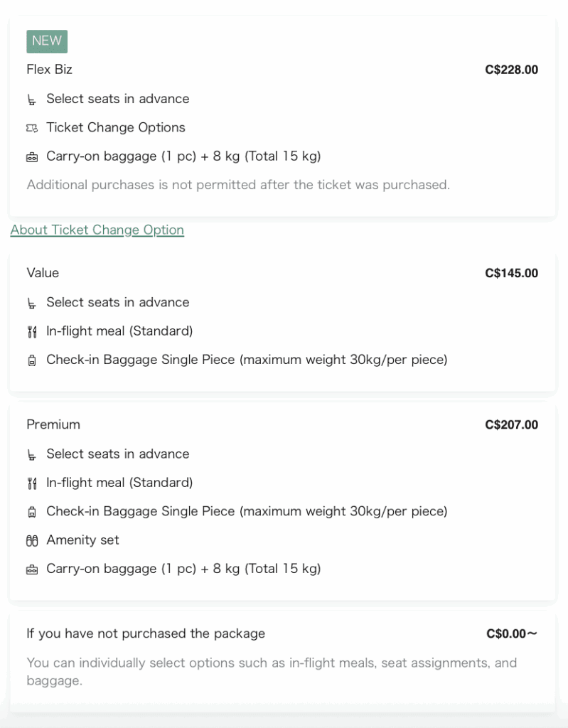Click the carry-on baggage icon in Premium package
568x728 pixels.
click(x=31, y=569)
